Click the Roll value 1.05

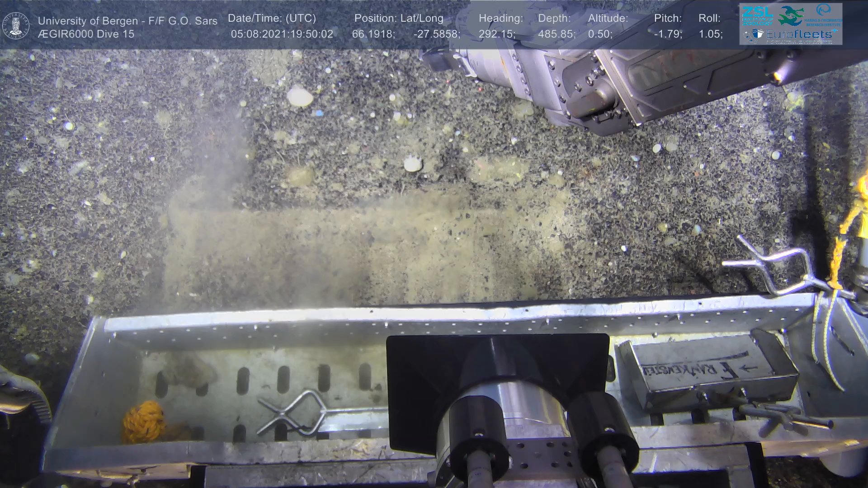(x=710, y=34)
